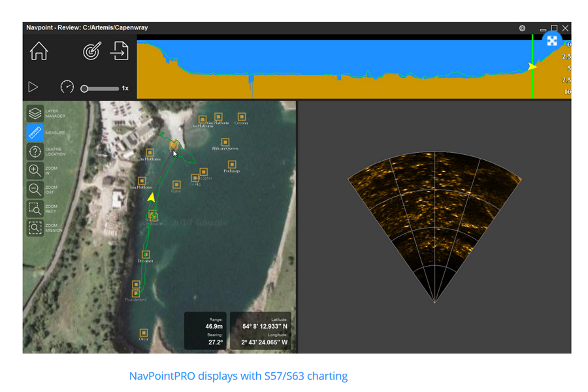The image size is (588, 392).
Task: Select the Zoom In tool
Action: pos(34,171)
